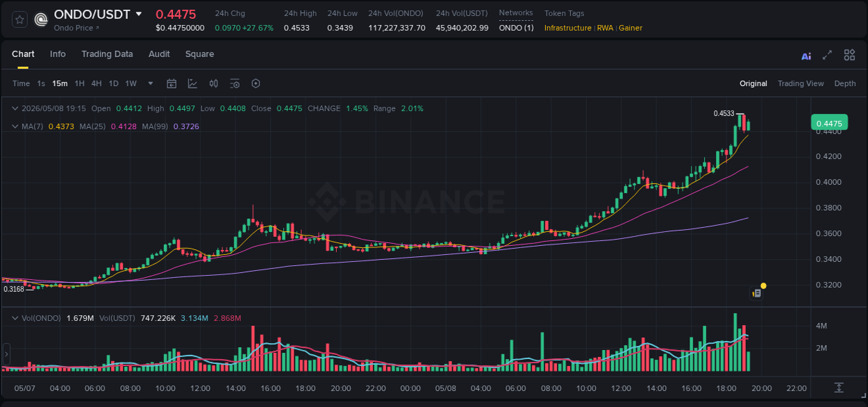Select the Time line-chart interval
The height and width of the screenshot is (407, 868).
[21, 83]
